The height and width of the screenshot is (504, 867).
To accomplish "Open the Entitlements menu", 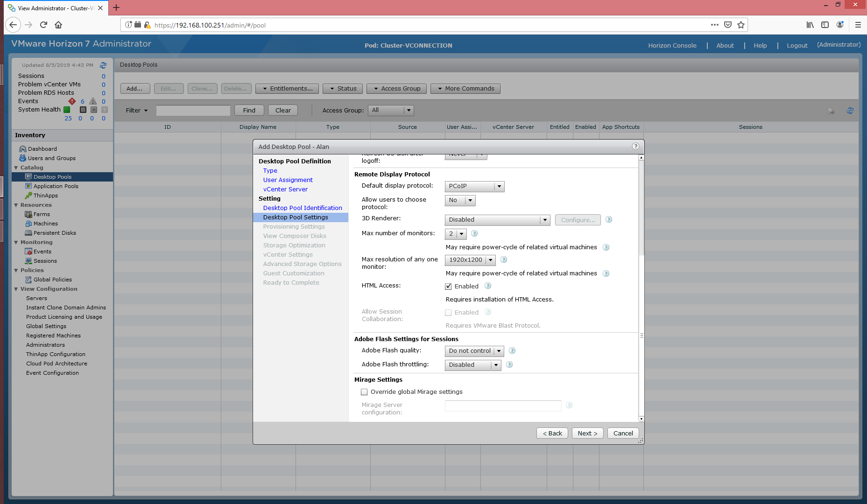I will 287,89.
